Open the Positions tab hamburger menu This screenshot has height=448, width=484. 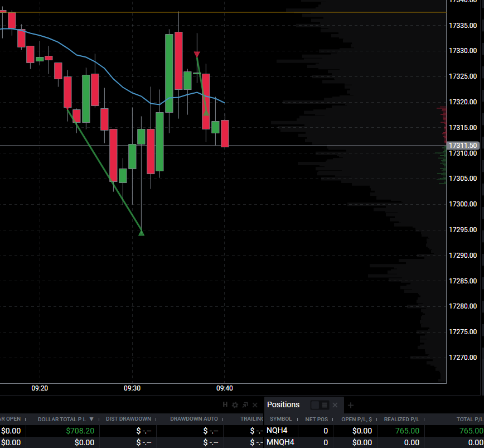pyautogui.click(x=325, y=405)
